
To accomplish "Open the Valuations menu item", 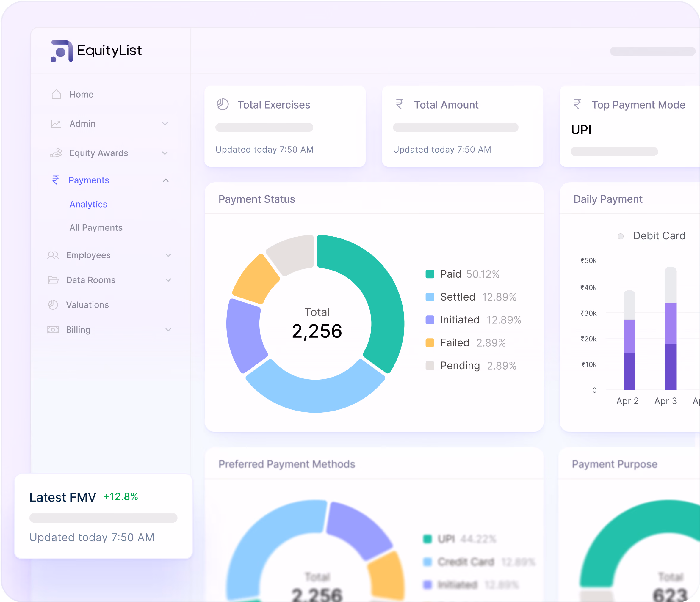I will coord(87,305).
